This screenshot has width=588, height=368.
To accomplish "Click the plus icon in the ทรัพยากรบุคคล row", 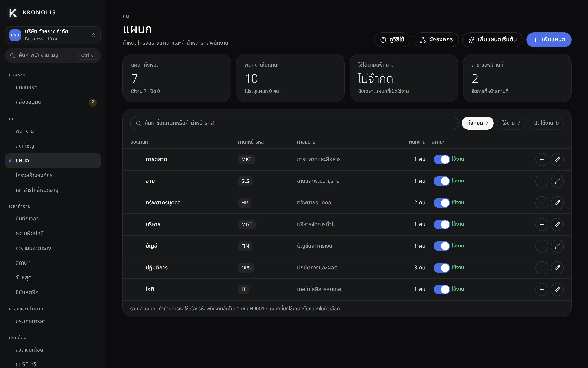I will pyautogui.click(x=542, y=203).
